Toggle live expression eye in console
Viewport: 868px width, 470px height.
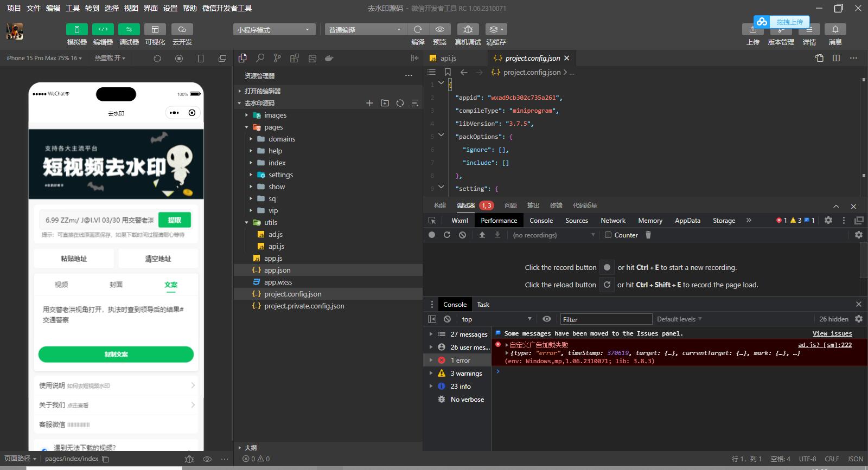[x=547, y=319]
